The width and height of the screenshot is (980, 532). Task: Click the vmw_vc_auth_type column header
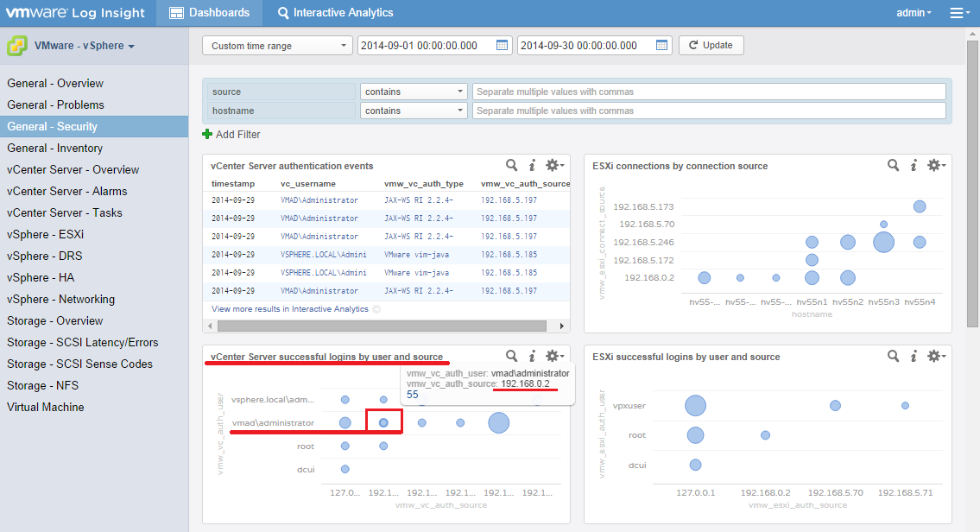point(424,184)
